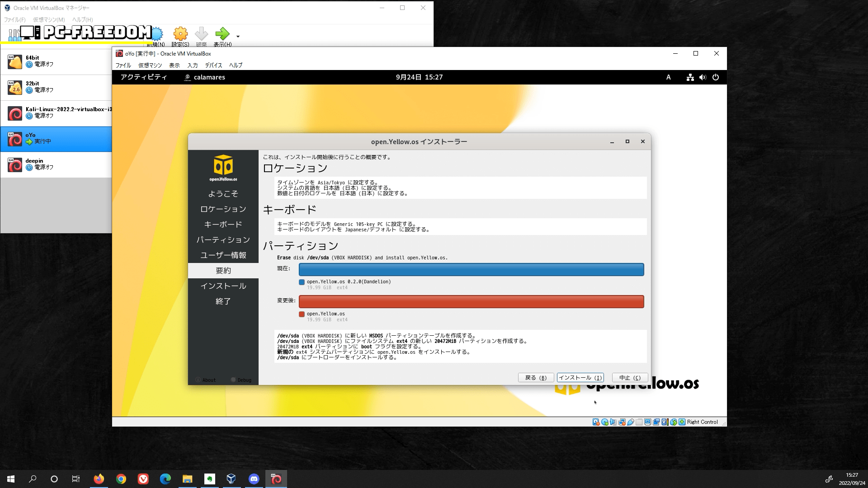Image resolution: width=868 pixels, height=488 pixels.
Task: Click the USB device status icon
Action: (x=630, y=422)
